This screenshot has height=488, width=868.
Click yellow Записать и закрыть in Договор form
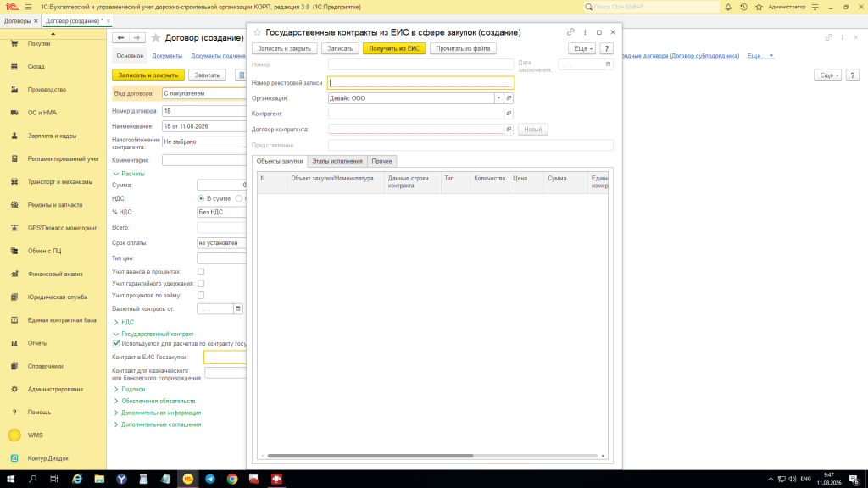pyautogui.click(x=148, y=75)
